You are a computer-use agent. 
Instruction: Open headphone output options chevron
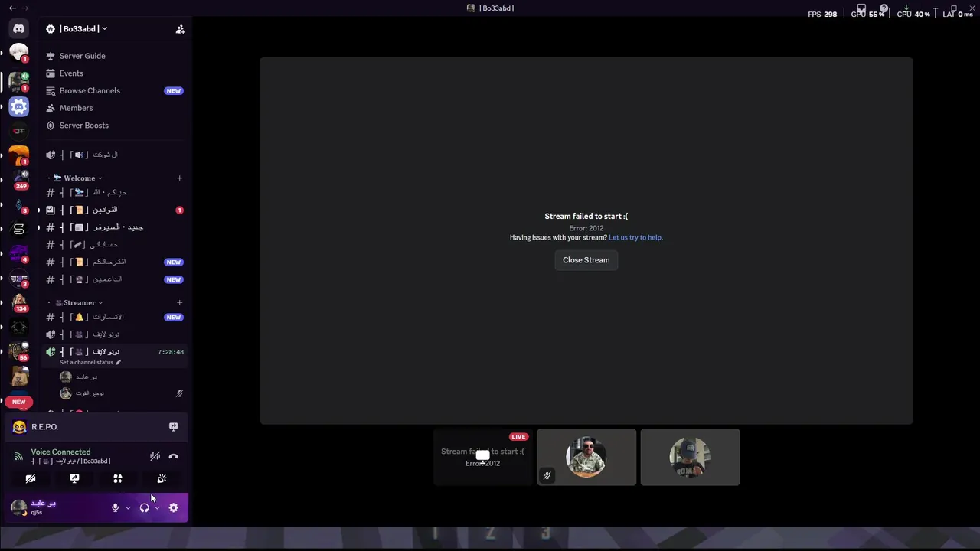point(157,507)
